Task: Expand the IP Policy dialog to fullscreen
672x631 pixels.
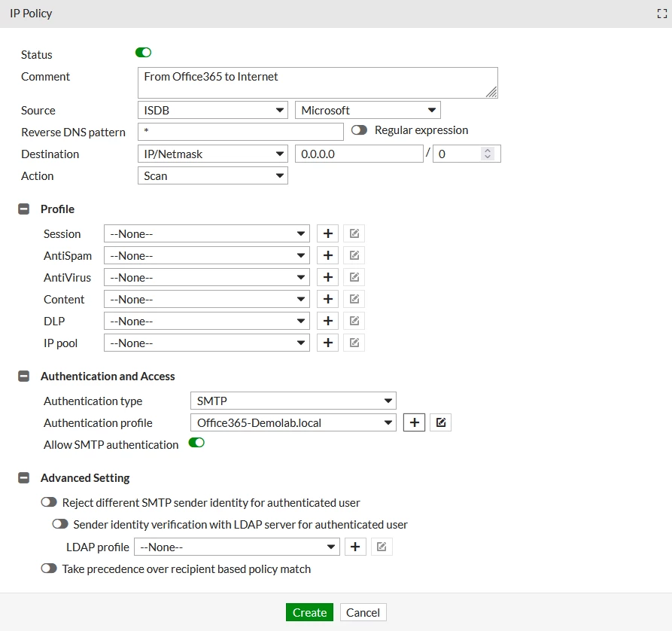Action: (661, 14)
